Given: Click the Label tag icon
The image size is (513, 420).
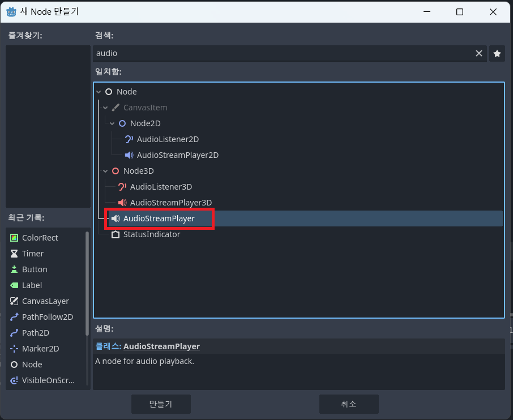Looking at the screenshot, I should (x=14, y=285).
